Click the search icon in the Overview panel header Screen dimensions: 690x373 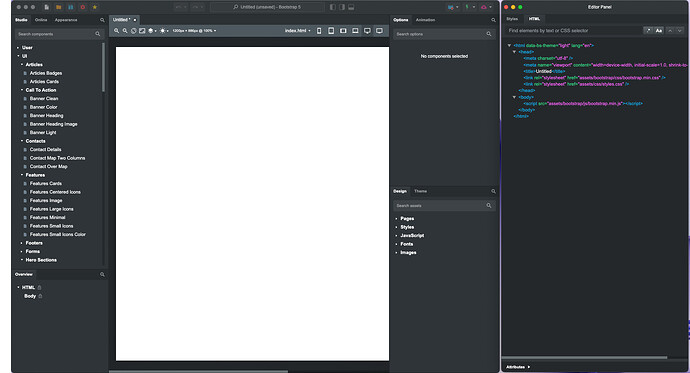pyautogui.click(x=103, y=274)
